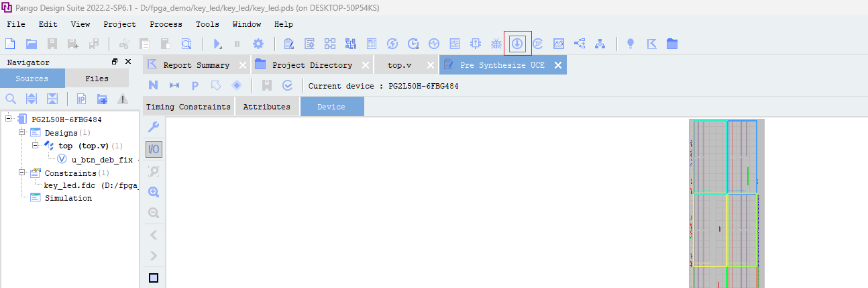Close the Pre Synthesize UCE tab
The width and height of the screenshot is (868, 288).
[558, 65]
